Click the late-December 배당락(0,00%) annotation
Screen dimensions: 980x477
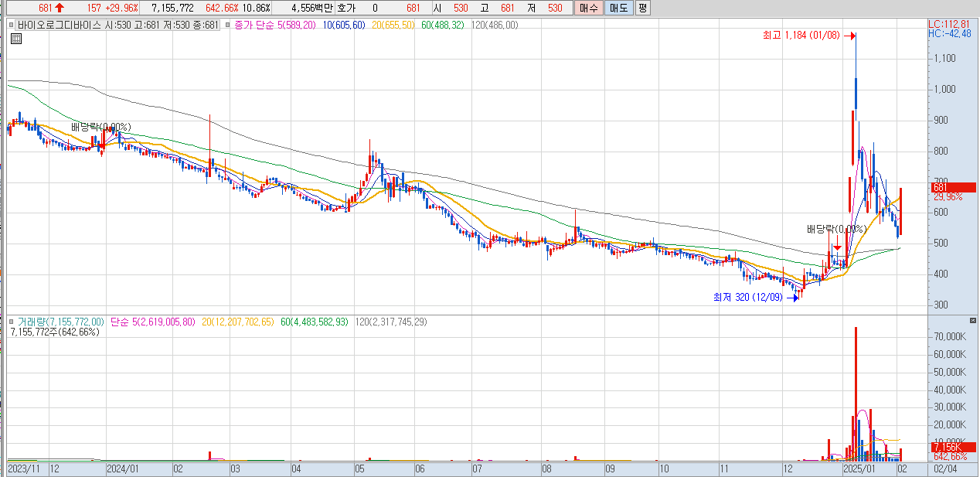pos(837,229)
